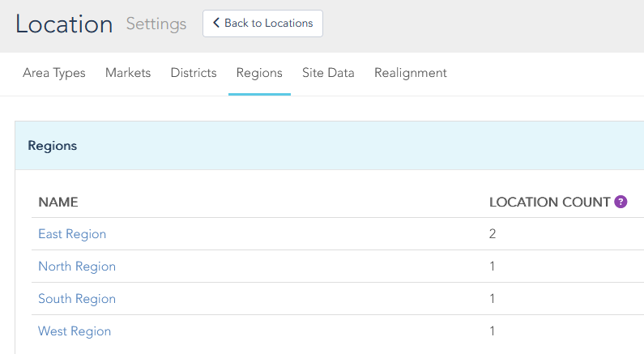
Task: Click the Location page title
Action: 64,24
